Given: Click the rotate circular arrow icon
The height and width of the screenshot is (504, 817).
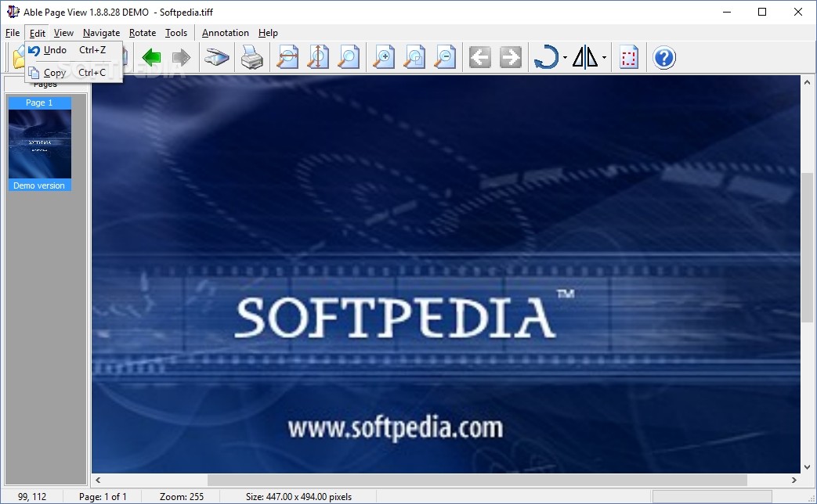Looking at the screenshot, I should 546,57.
